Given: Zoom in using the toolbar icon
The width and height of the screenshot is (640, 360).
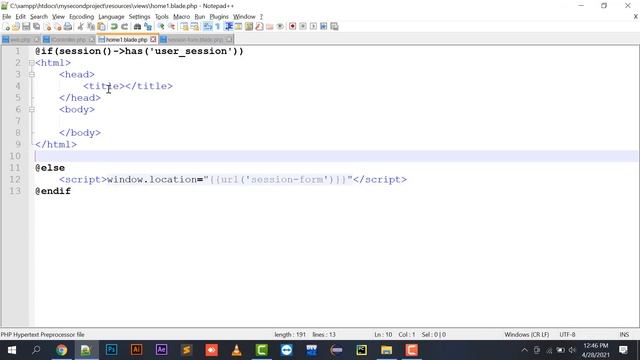Looking at the screenshot, I should (x=161, y=27).
